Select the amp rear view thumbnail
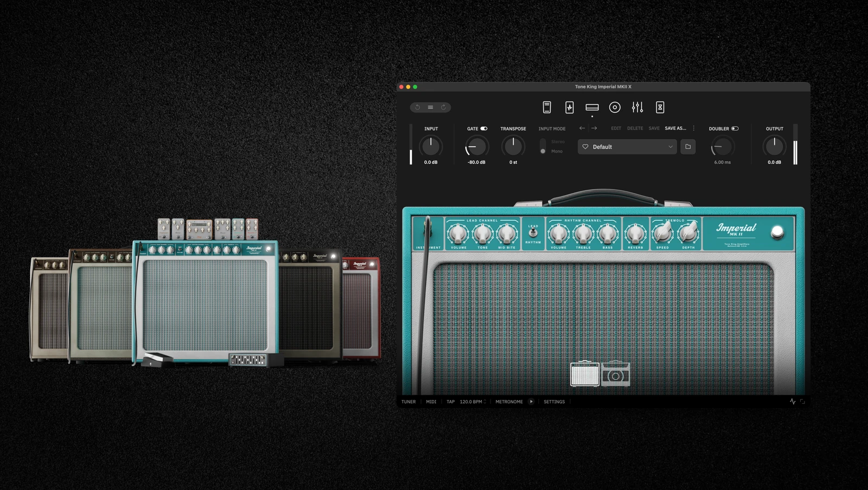This screenshot has height=490, width=868. click(x=616, y=373)
